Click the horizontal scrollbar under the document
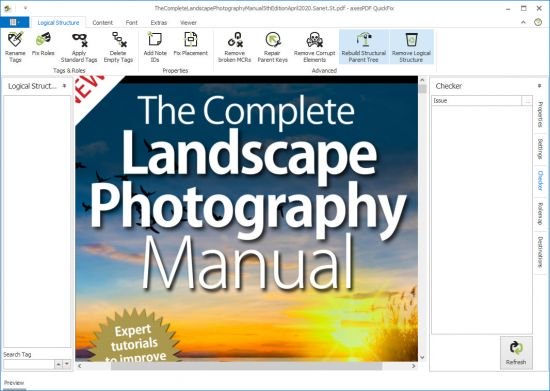This screenshot has height=391, width=550. tap(246, 366)
